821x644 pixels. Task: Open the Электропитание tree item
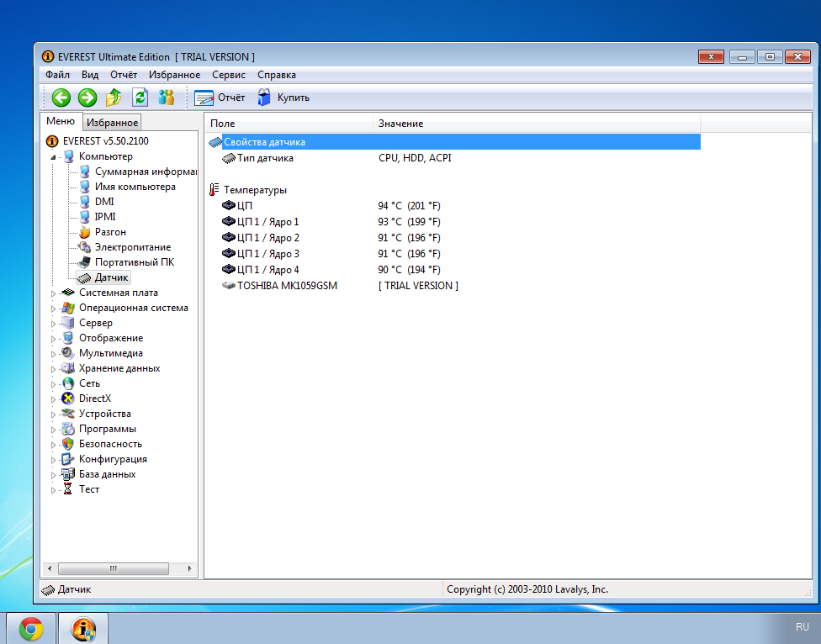coord(133,247)
